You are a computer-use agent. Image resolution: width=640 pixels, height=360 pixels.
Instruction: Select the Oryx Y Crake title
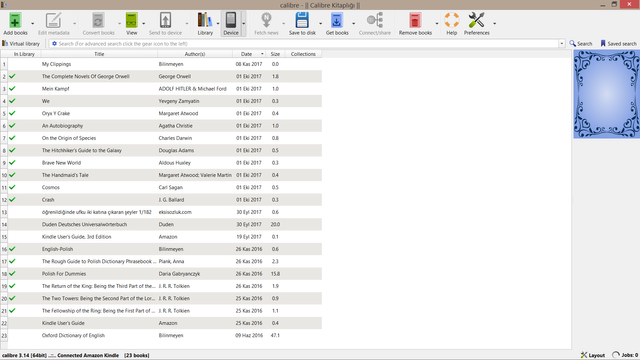(56, 113)
